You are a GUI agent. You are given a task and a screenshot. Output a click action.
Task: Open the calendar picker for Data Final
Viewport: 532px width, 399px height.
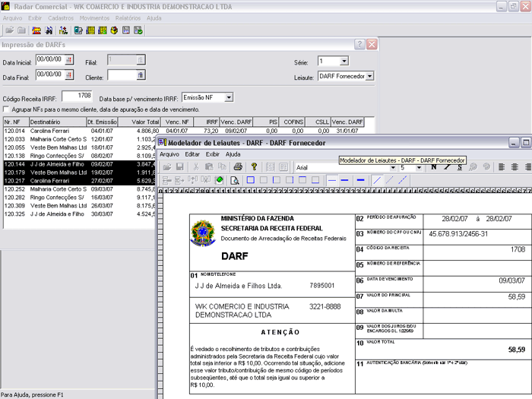click(x=71, y=74)
